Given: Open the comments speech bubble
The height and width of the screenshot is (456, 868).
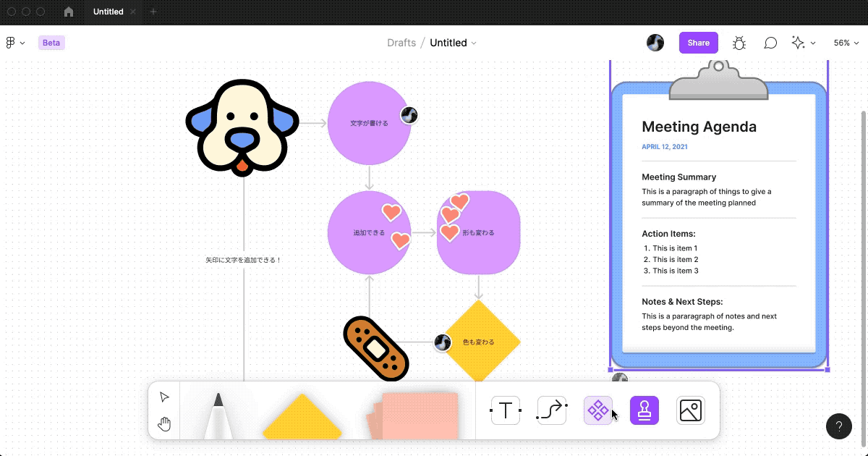Looking at the screenshot, I should [x=770, y=43].
